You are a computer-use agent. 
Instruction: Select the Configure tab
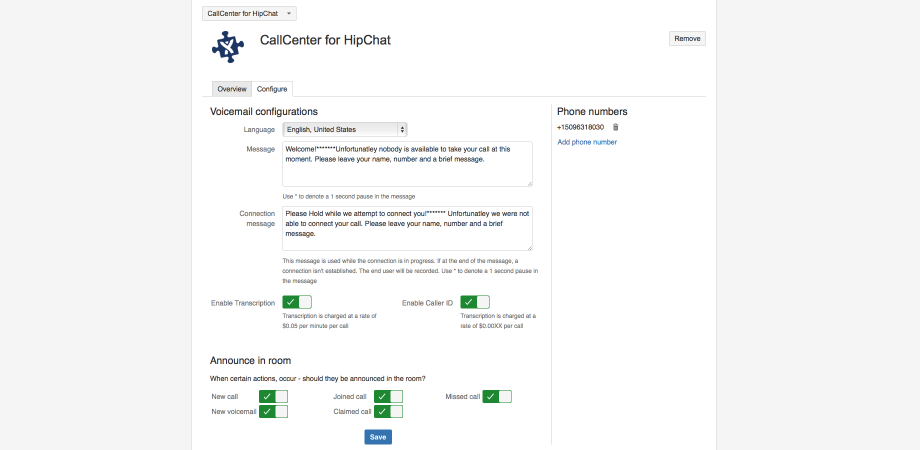click(272, 89)
